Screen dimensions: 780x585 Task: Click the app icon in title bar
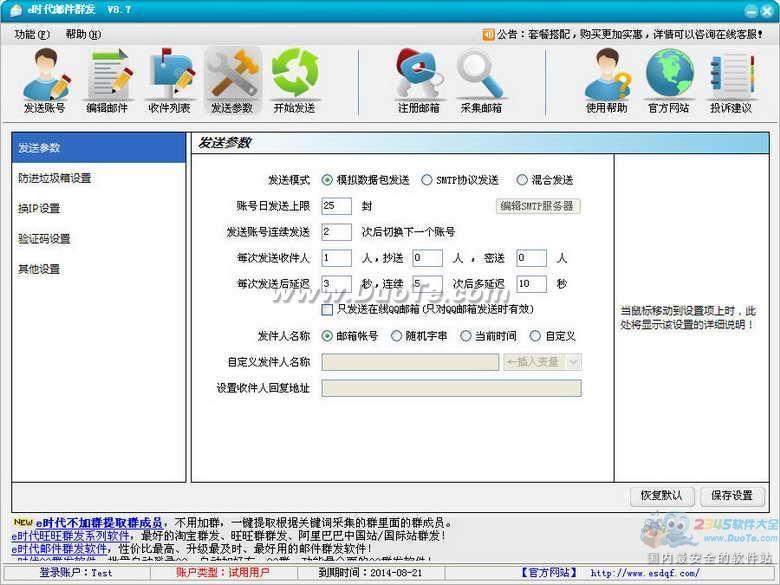tap(16, 10)
